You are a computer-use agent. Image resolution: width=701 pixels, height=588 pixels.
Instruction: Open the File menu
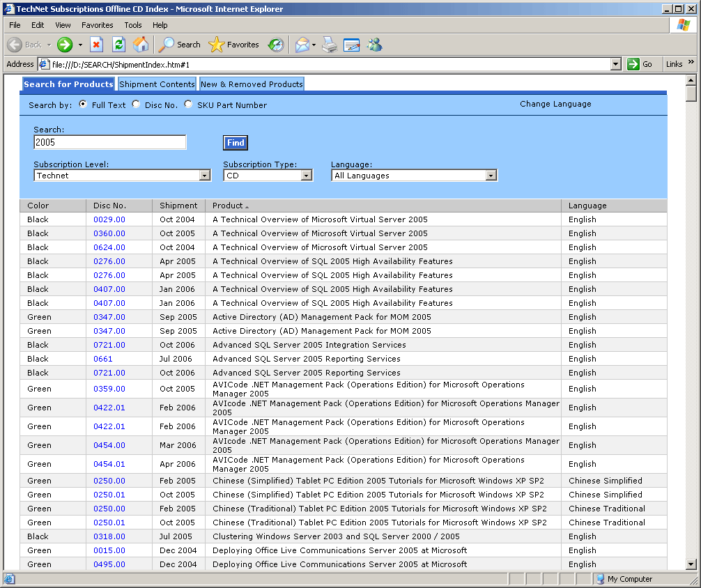click(x=15, y=25)
